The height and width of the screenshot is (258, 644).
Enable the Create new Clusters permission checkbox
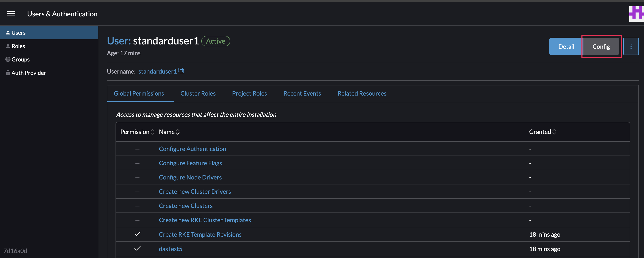pos(137,206)
